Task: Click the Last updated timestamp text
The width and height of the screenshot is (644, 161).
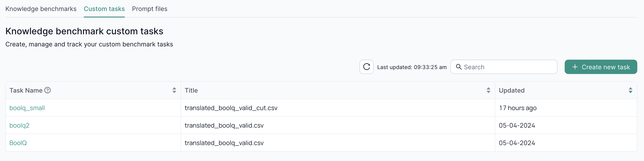Action: [412, 67]
